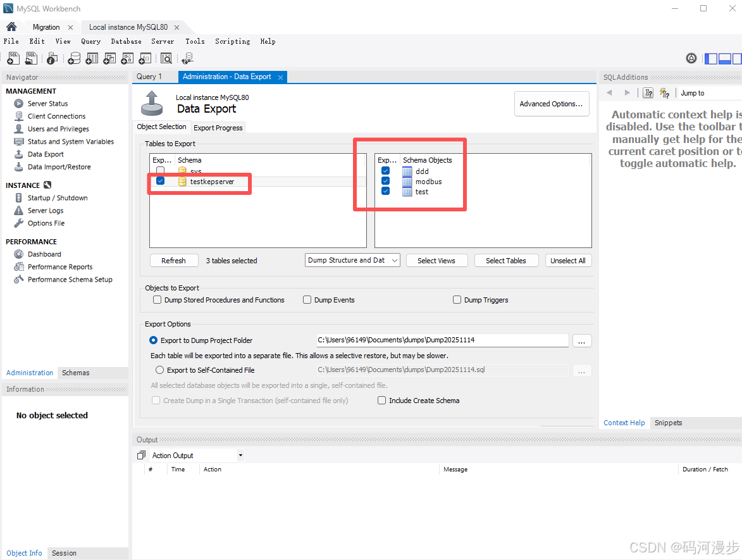Image resolution: width=742 pixels, height=560 pixels.
Task: Open Performance Schema Setup
Action: tap(70, 280)
